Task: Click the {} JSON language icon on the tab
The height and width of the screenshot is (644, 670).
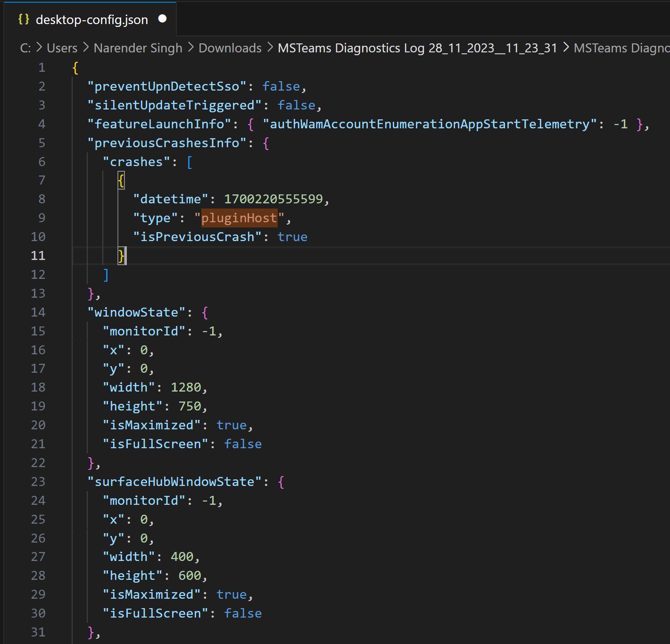Action: pos(23,20)
